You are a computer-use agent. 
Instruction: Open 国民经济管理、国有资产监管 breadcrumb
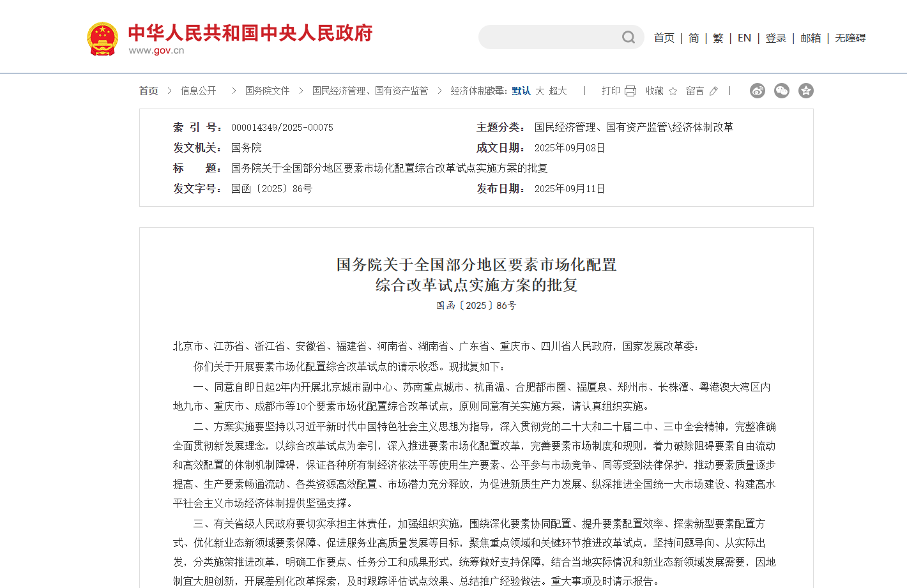[370, 91]
